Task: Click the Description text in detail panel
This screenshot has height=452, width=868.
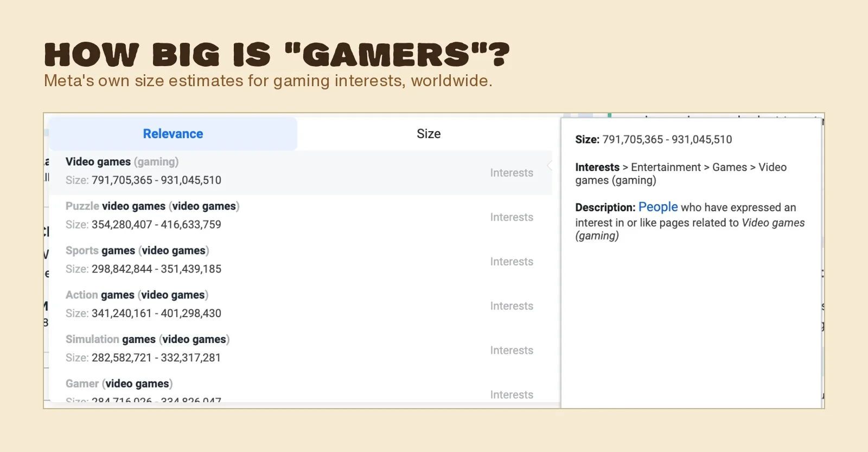Action: pyautogui.click(x=690, y=221)
